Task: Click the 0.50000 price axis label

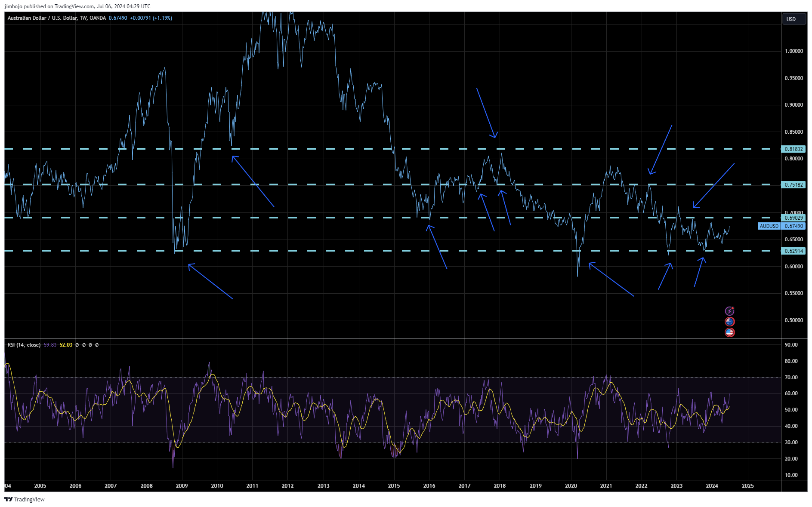Action: click(x=793, y=320)
